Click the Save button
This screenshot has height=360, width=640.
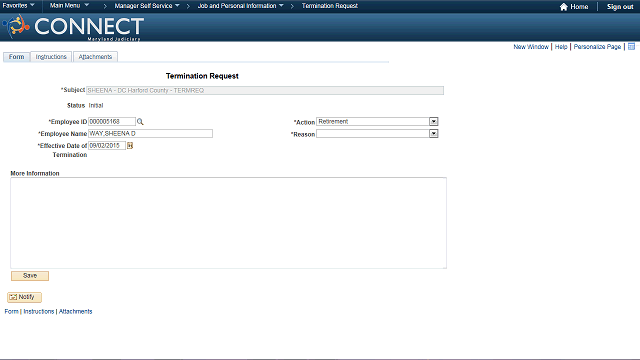pos(30,276)
